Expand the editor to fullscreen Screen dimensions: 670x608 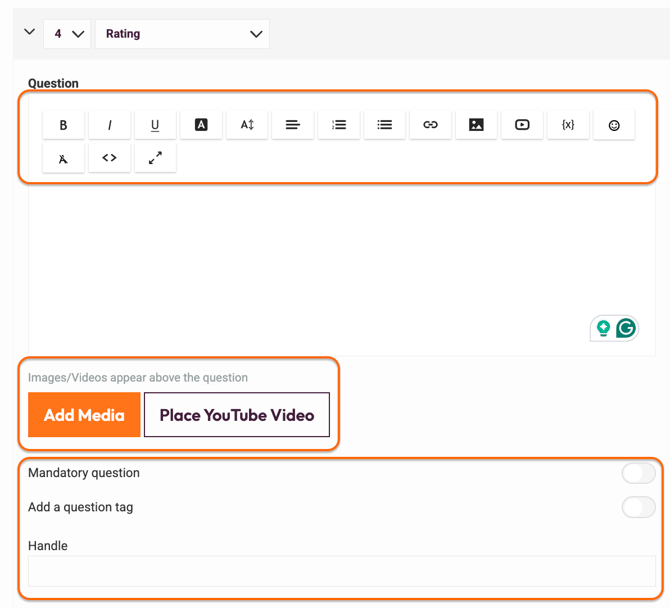point(155,158)
